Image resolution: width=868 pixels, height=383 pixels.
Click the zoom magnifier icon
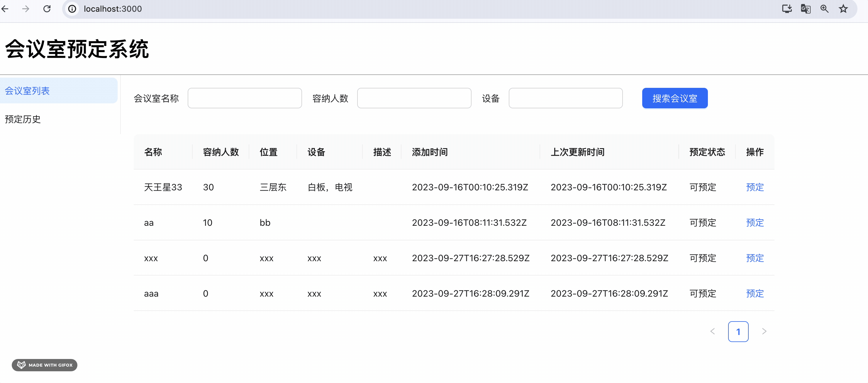pos(824,9)
